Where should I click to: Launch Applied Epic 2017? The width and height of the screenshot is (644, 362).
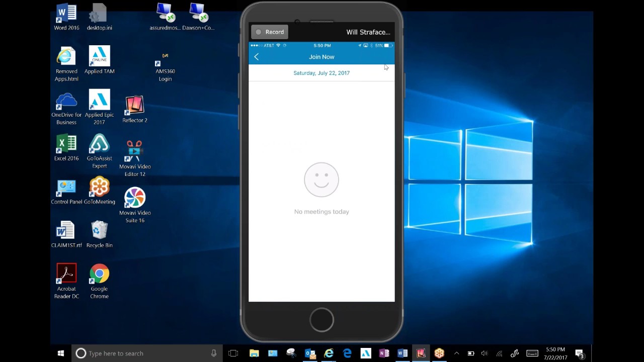point(99,108)
